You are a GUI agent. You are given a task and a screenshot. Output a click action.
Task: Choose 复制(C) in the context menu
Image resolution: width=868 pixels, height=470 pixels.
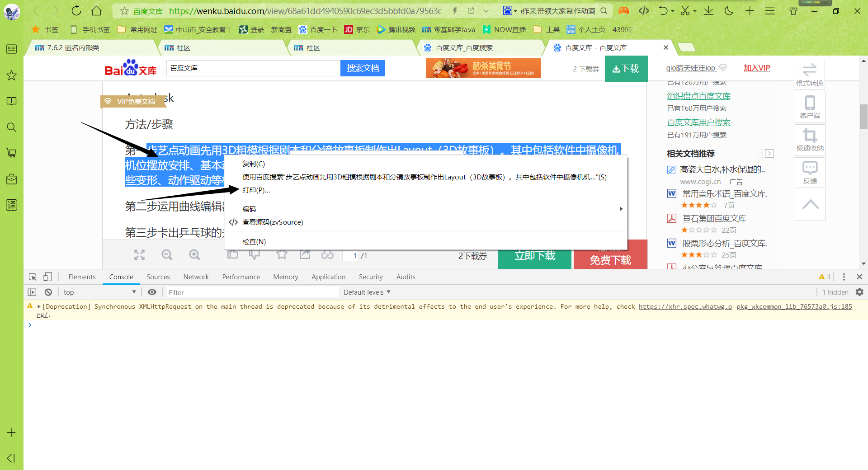click(x=254, y=164)
